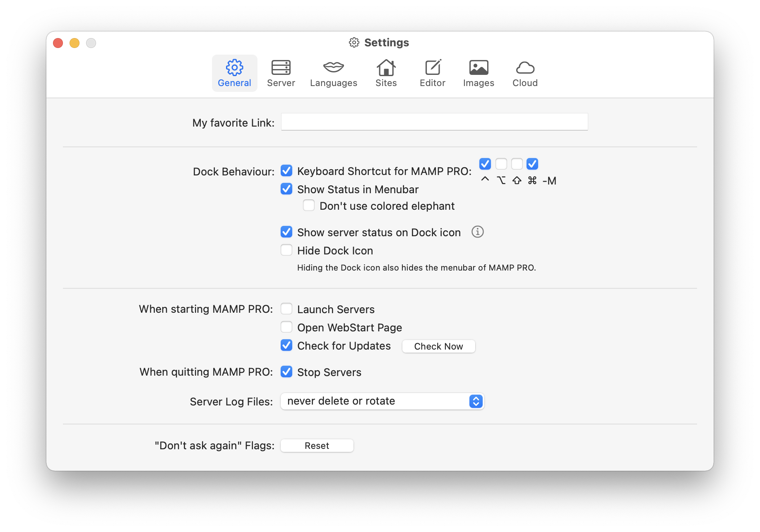Click the info icon beside Dock status

478,232
